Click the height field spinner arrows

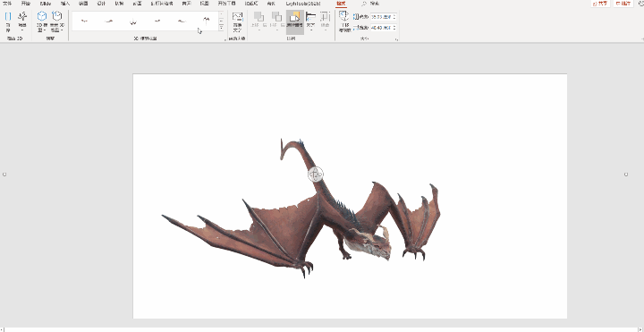tap(394, 17)
